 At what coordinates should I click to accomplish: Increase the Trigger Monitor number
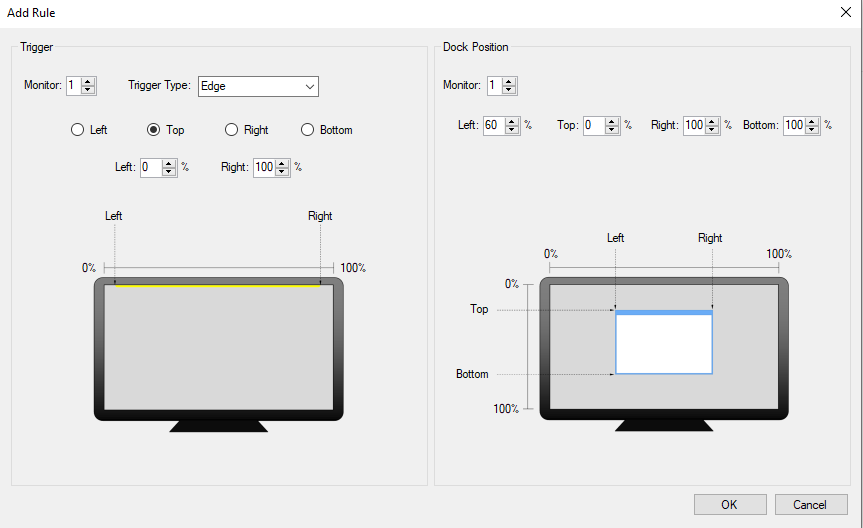click(88, 82)
